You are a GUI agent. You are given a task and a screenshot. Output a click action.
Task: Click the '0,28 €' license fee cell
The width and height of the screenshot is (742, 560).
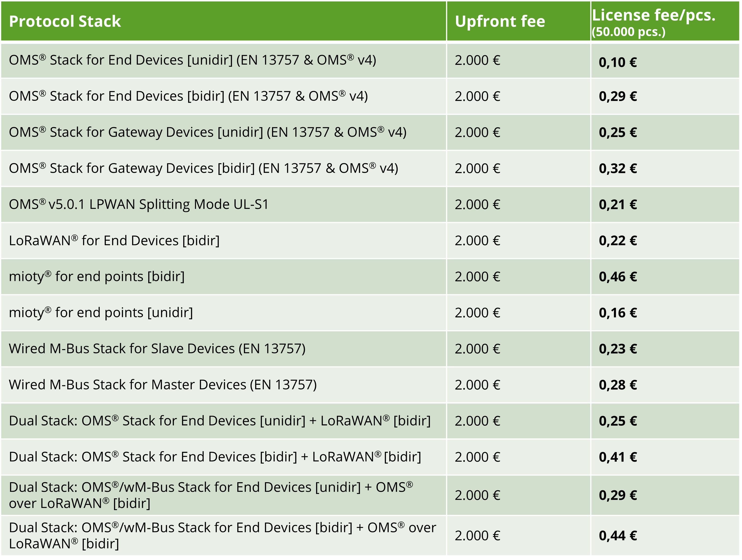click(x=618, y=385)
